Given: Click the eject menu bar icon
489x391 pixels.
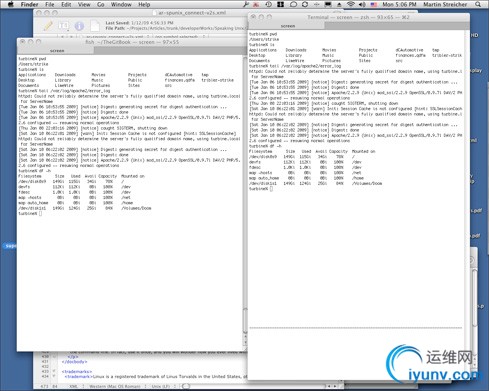Looking at the screenshot, I should pyautogui.click(x=339, y=4).
